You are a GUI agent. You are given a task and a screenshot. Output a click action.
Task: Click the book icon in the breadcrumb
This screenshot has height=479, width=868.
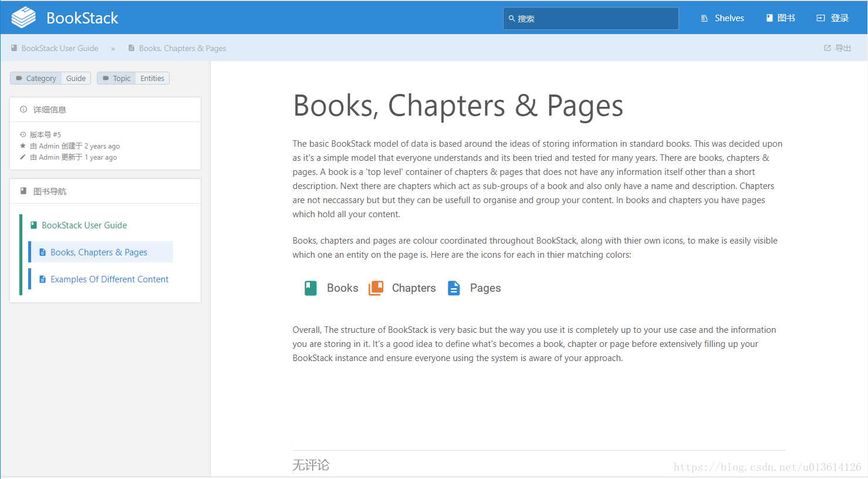[x=14, y=48]
